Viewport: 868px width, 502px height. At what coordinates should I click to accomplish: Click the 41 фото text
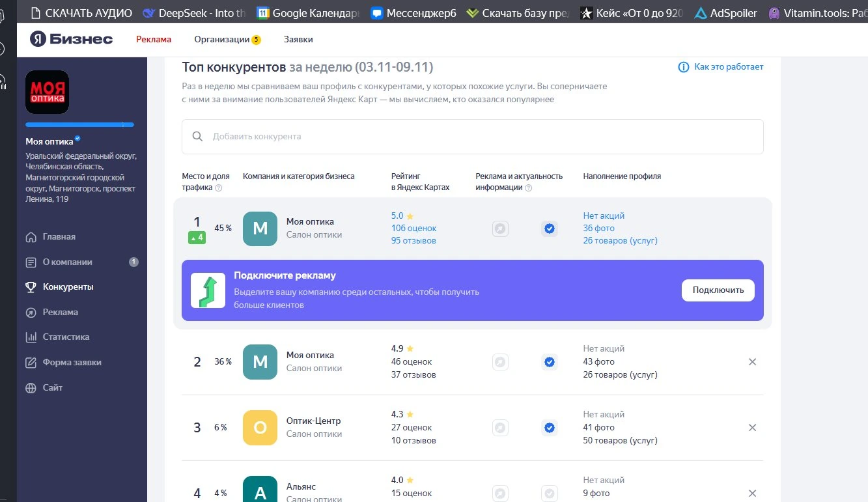(x=599, y=428)
